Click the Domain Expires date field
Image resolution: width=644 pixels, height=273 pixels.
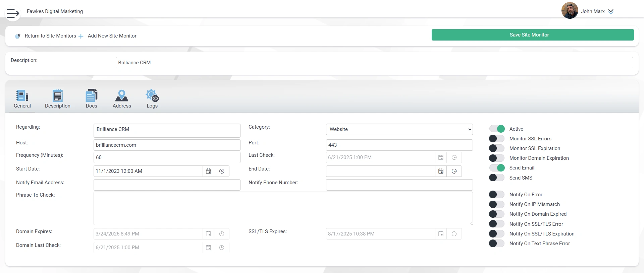(x=148, y=234)
